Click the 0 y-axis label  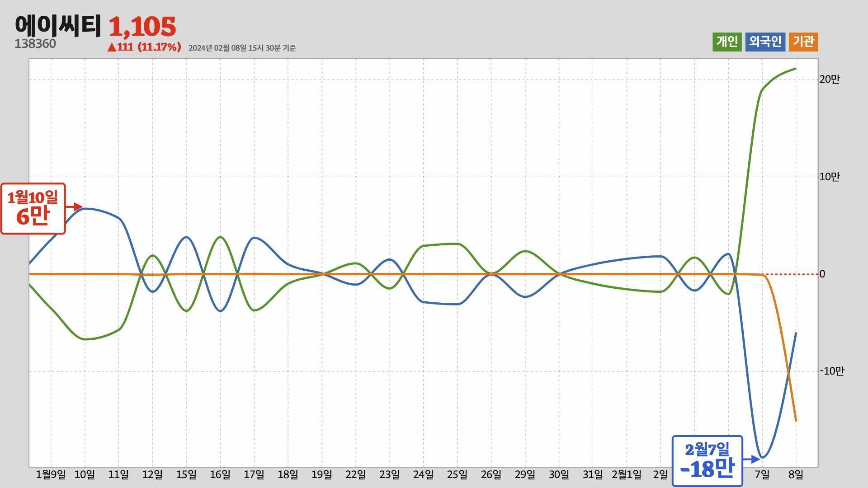point(822,274)
